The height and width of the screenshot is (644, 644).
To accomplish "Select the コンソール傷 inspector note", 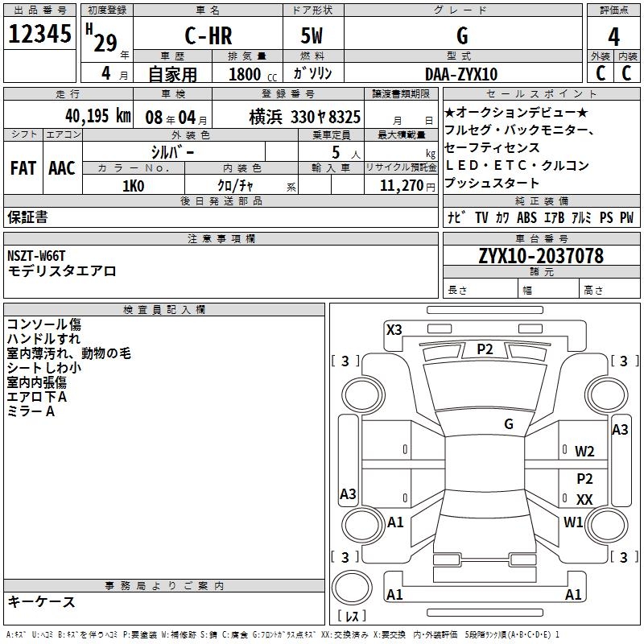I will (x=43, y=324).
